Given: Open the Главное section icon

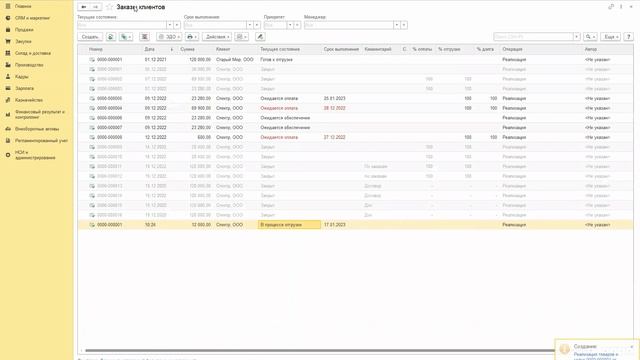Looking at the screenshot, I should click(x=7, y=6).
